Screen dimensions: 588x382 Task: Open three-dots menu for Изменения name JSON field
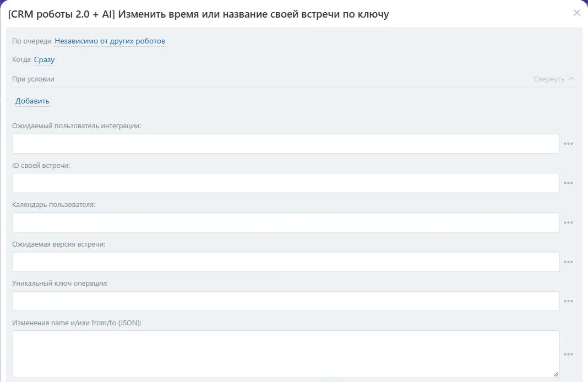coord(568,354)
